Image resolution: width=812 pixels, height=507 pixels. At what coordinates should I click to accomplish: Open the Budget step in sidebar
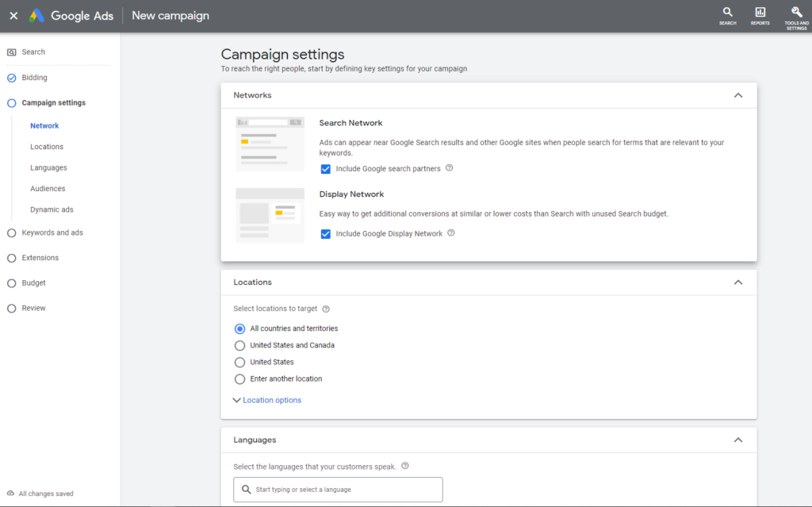pos(34,282)
